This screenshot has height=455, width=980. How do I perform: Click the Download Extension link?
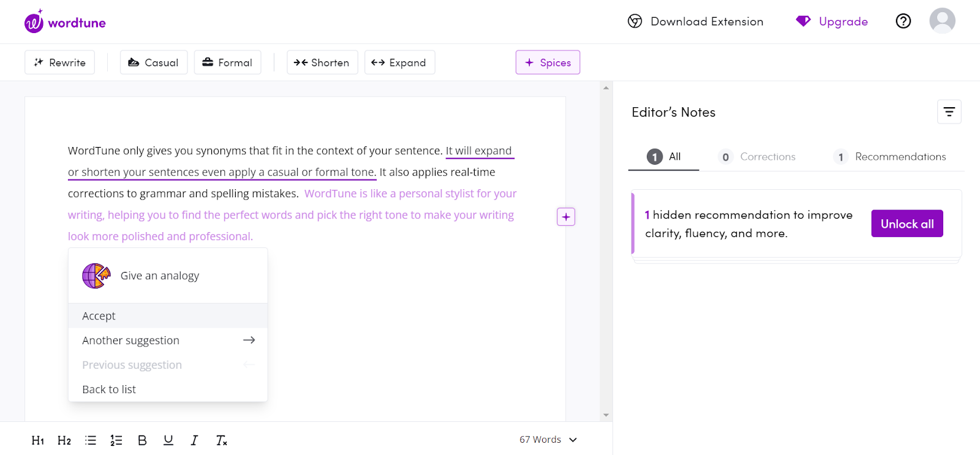tap(696, 21)
